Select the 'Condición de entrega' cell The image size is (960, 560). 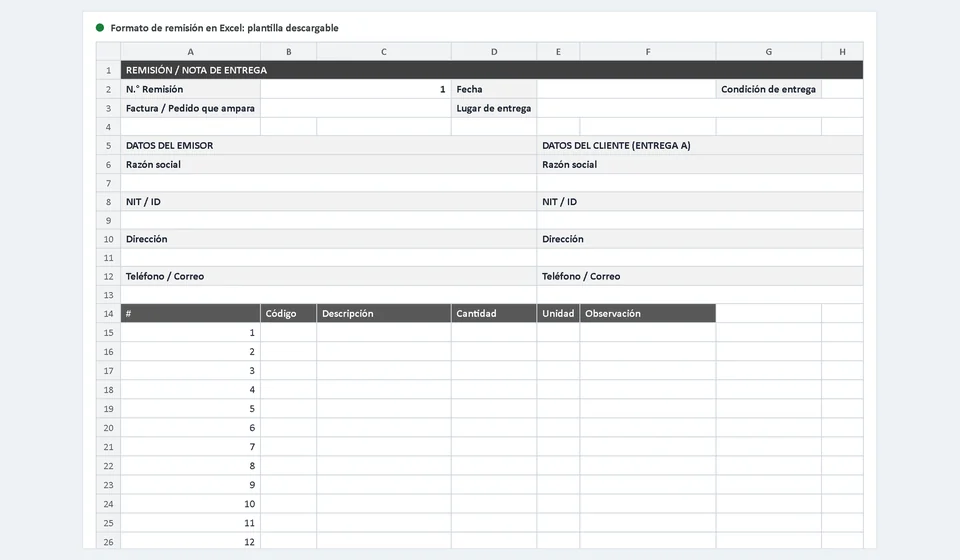[x=768, y=89]
